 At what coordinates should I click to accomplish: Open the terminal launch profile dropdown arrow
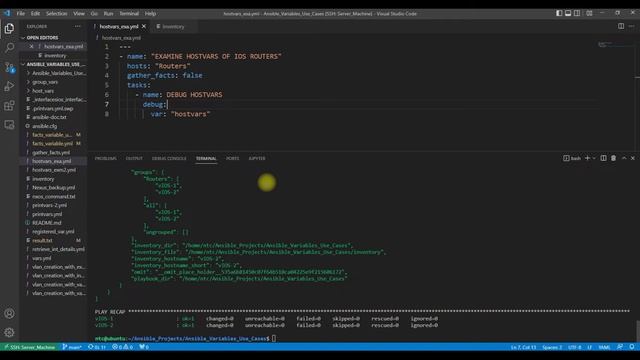(594, 158)
